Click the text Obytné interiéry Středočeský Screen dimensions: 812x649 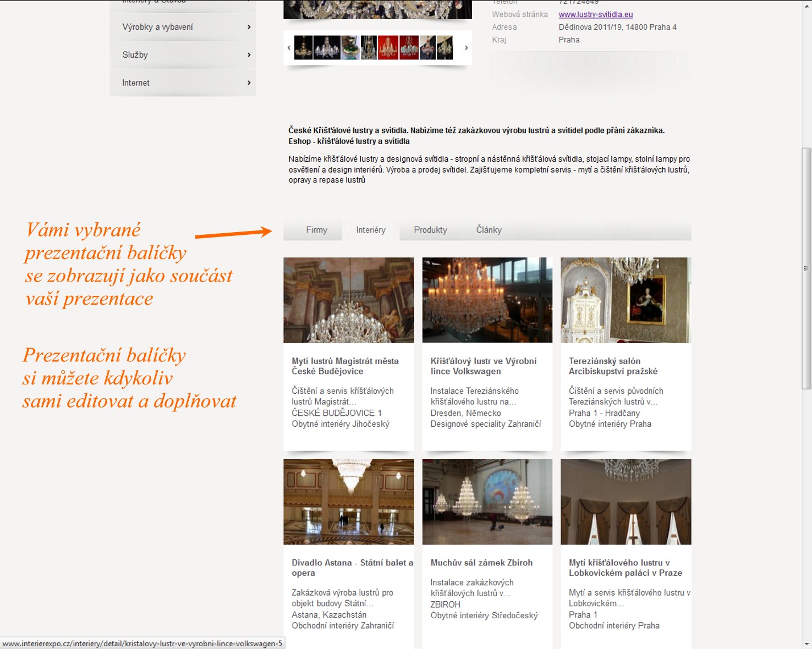click(x=484, y=615)
